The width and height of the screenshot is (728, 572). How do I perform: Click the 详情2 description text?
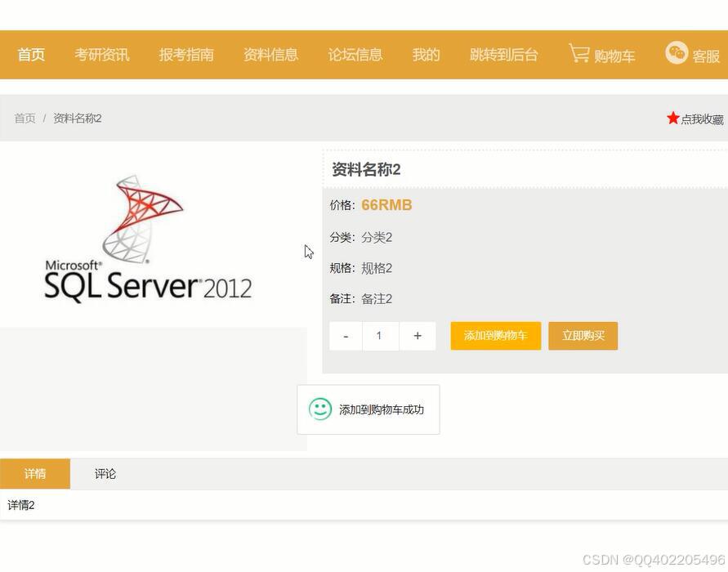coord(21,505)
